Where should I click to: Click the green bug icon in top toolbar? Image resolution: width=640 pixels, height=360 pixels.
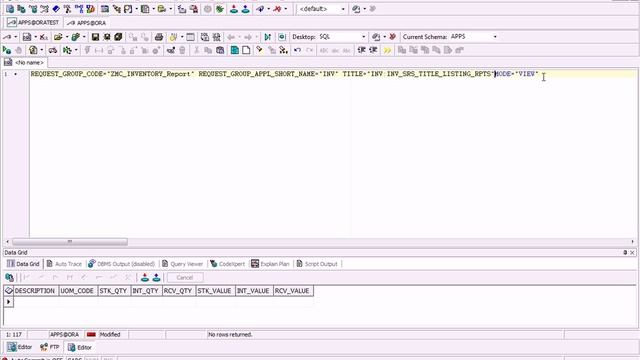[220, 9]
